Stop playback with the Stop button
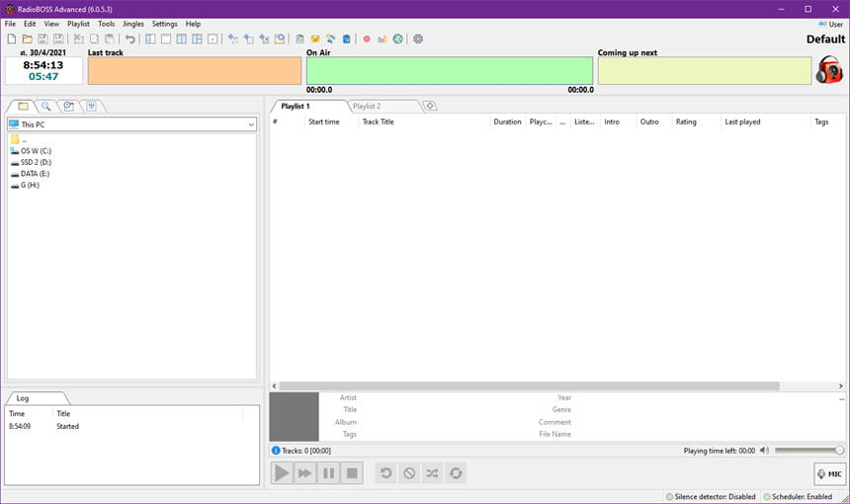This screenshot has width=850, height=504. 352,473
